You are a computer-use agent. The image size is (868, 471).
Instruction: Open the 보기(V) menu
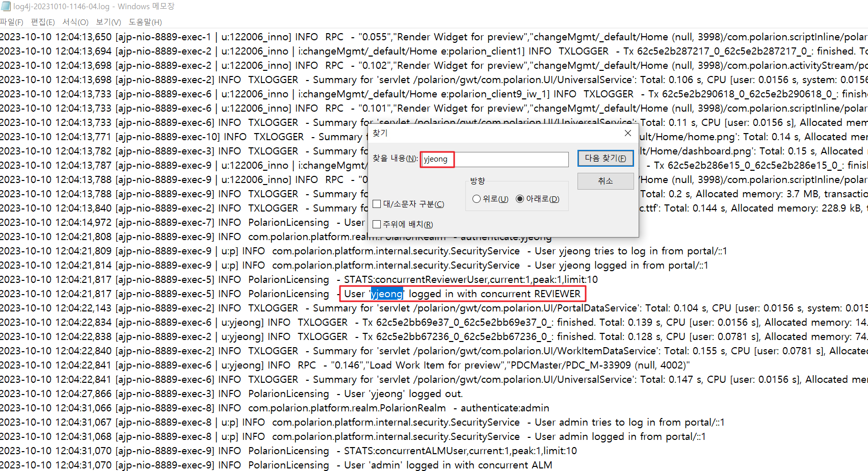(109, 22)
